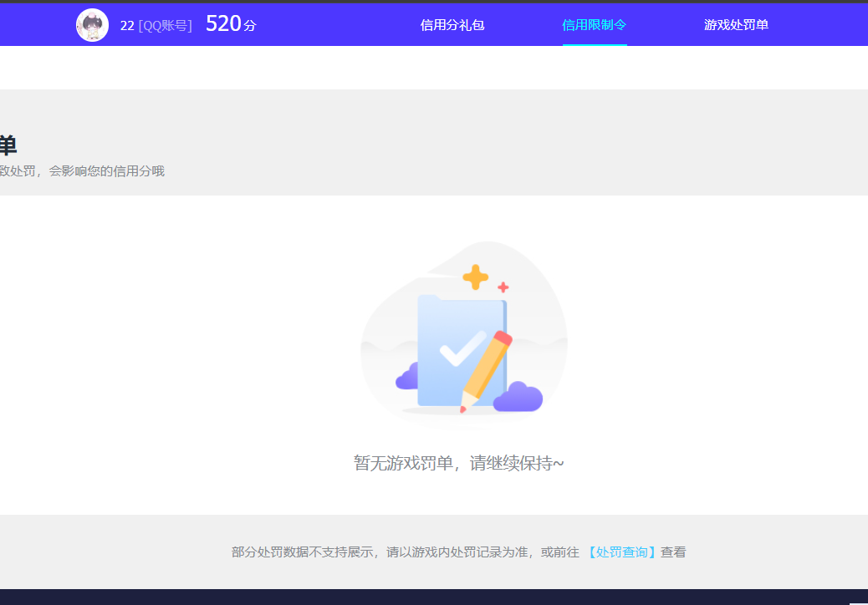Select the white checkmark on the folder
The height and width of the screenshot is (605, 868).
click(x=457, y=354)
